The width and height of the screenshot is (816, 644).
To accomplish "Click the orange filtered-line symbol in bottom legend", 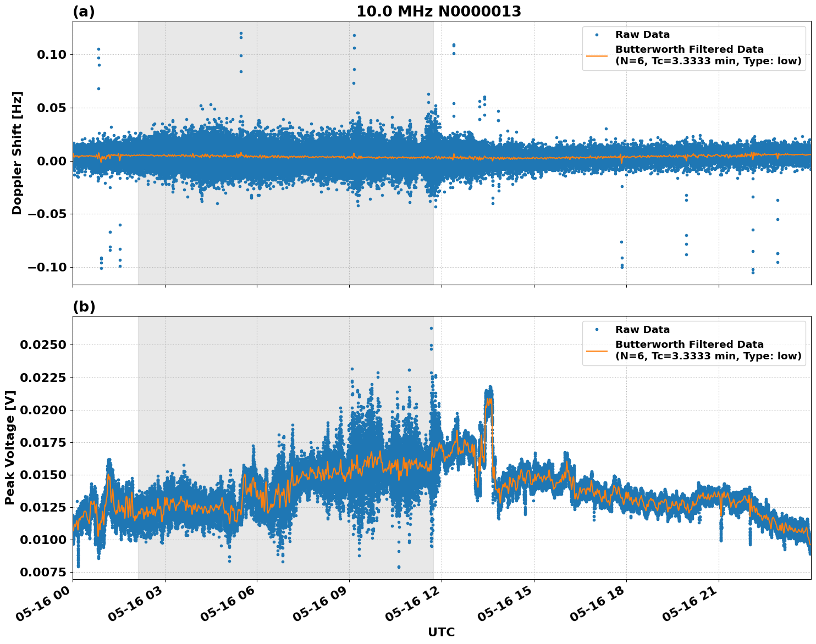I will [x=597, y=351].
